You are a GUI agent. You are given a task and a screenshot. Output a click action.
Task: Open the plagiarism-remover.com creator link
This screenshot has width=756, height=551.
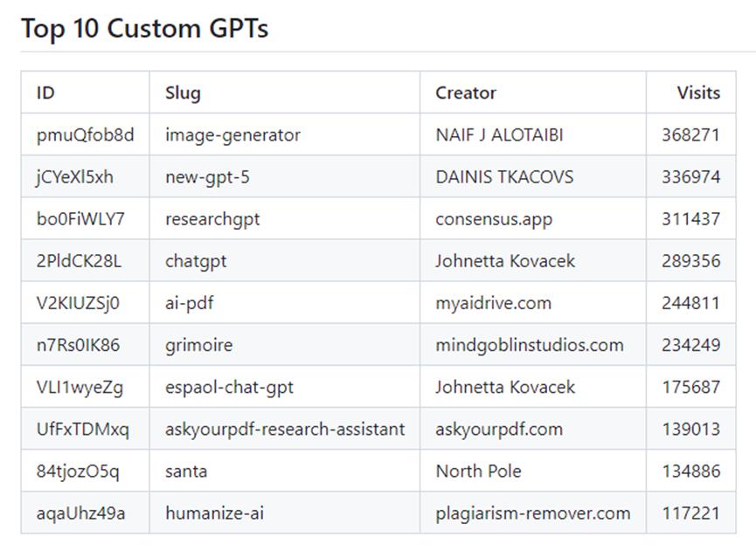click(532, 513)
